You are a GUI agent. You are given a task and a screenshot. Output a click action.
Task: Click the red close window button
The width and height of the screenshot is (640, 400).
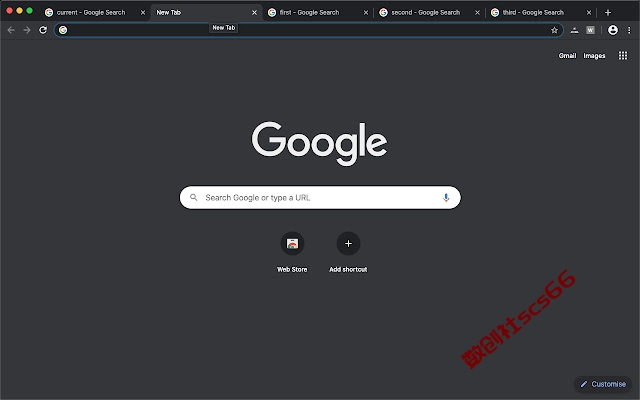[x=9, y=11]
